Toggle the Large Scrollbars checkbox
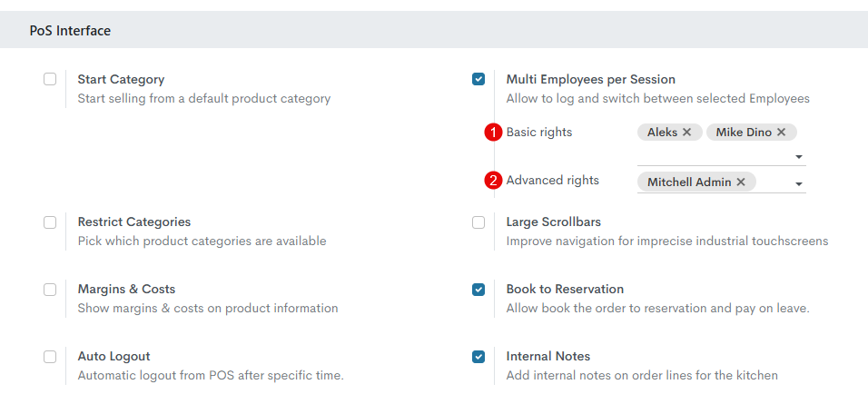 [x=478, y=222]
